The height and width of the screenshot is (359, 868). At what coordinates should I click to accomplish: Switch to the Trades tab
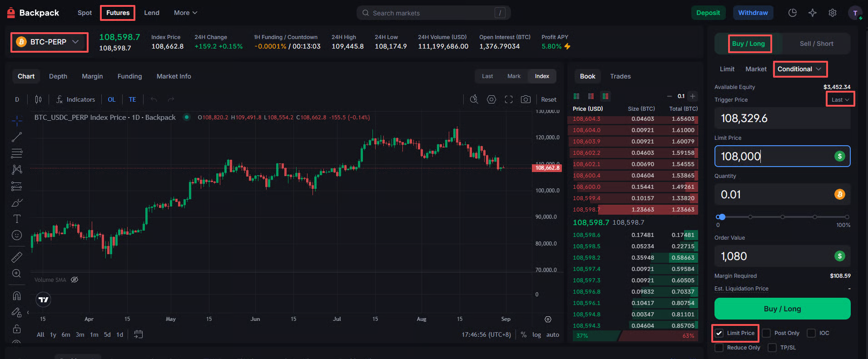click(x=620, y=76)
